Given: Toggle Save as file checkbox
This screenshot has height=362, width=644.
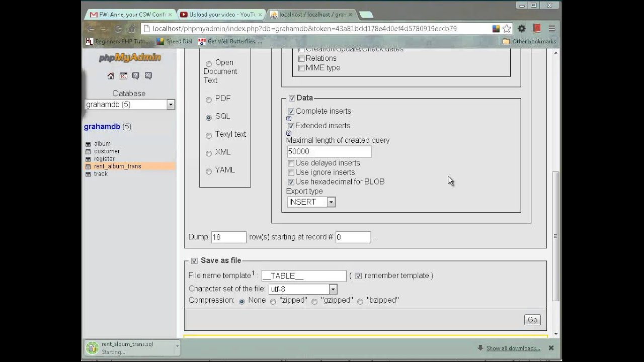Looking at the screenshot, I should tap(194, 261).
